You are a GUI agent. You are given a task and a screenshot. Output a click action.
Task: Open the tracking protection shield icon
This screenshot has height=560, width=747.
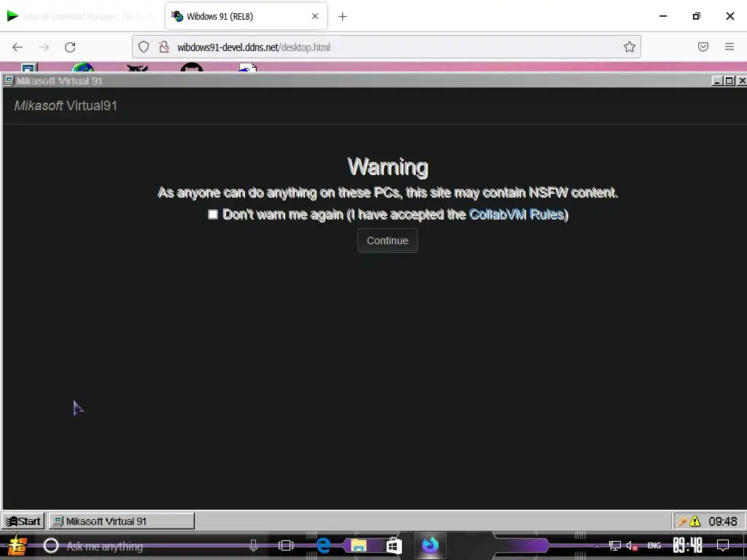144,47
